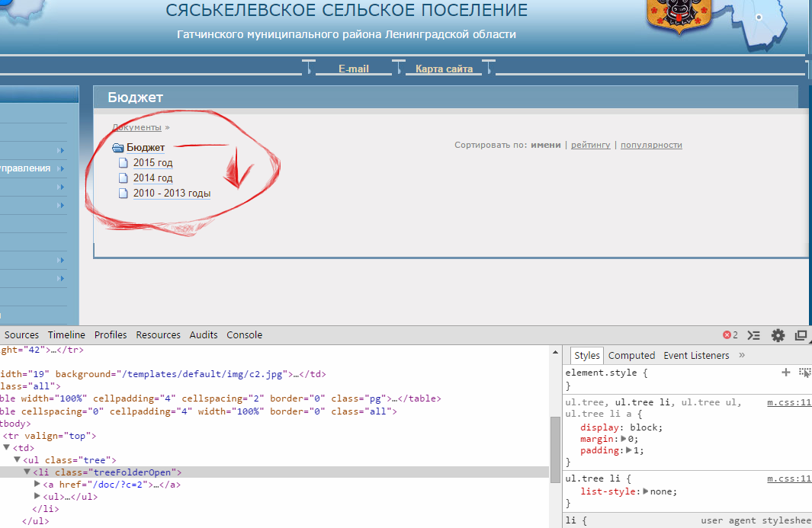This screenshot has height=528, width=812.
Task: Collapse the li treeFolderOpen node
Action: [x=27, y=472]
